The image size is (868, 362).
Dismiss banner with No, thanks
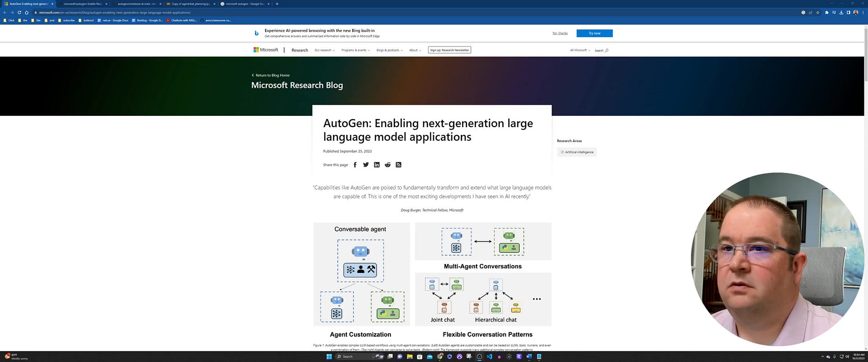pos(560,33)
